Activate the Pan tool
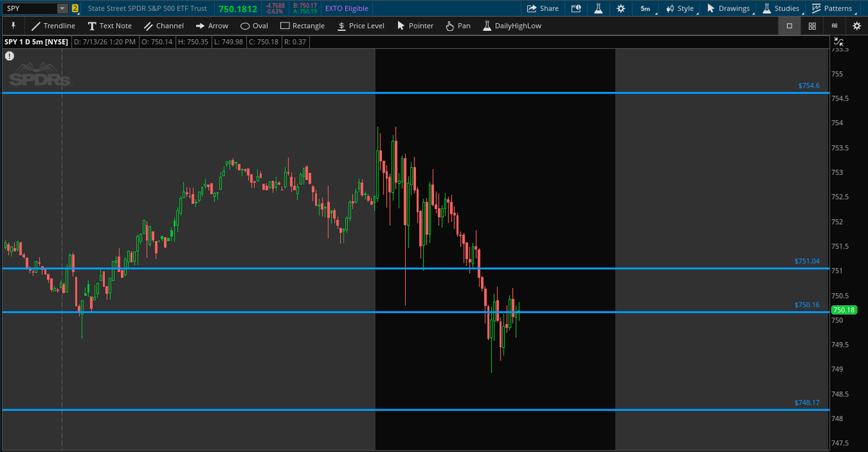The image size is (868, 452). pos(458,25)
